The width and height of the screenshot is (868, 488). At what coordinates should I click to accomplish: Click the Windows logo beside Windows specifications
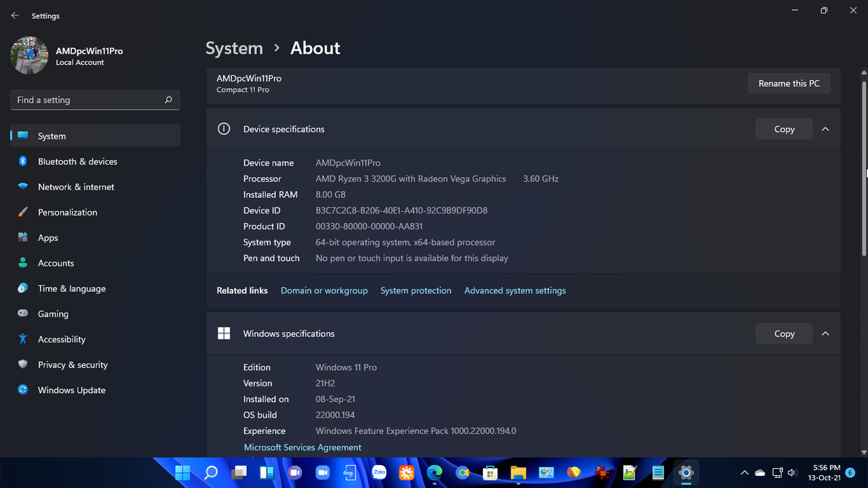coord(224,333)
